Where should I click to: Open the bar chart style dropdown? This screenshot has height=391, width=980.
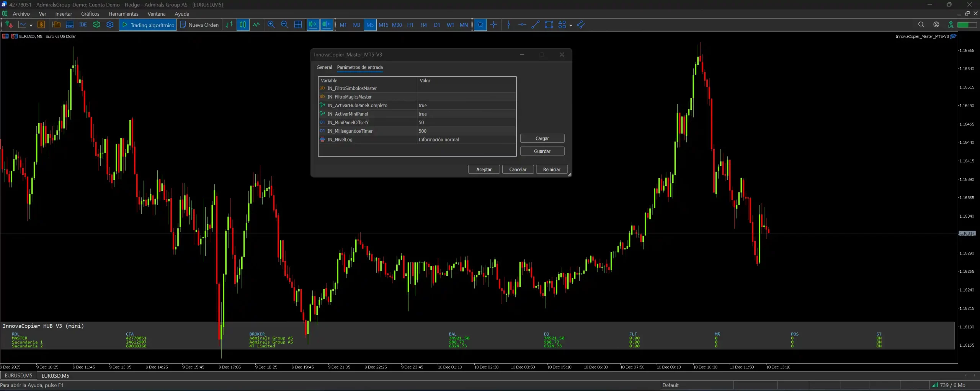[x=229, y=24]
